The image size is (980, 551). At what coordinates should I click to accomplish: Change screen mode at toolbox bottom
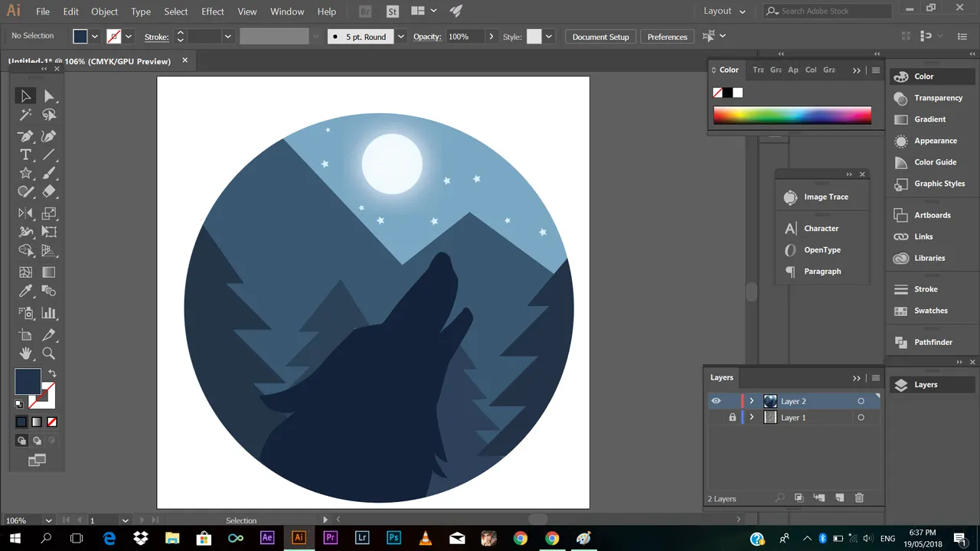(37, 460)
